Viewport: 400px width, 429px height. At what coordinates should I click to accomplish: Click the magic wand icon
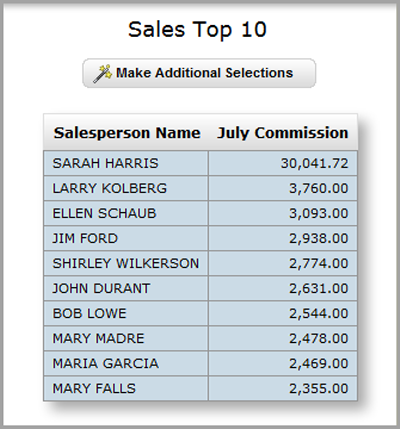pos(102,74)
